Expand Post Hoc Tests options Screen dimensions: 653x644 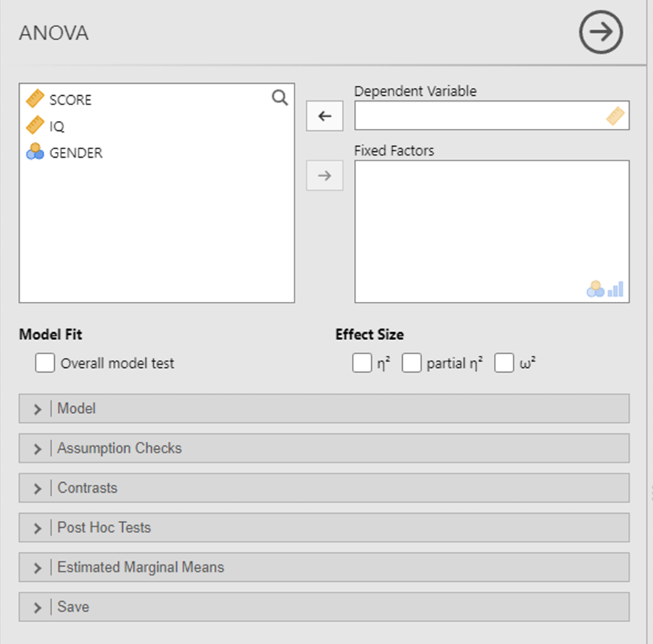point(324,528)
